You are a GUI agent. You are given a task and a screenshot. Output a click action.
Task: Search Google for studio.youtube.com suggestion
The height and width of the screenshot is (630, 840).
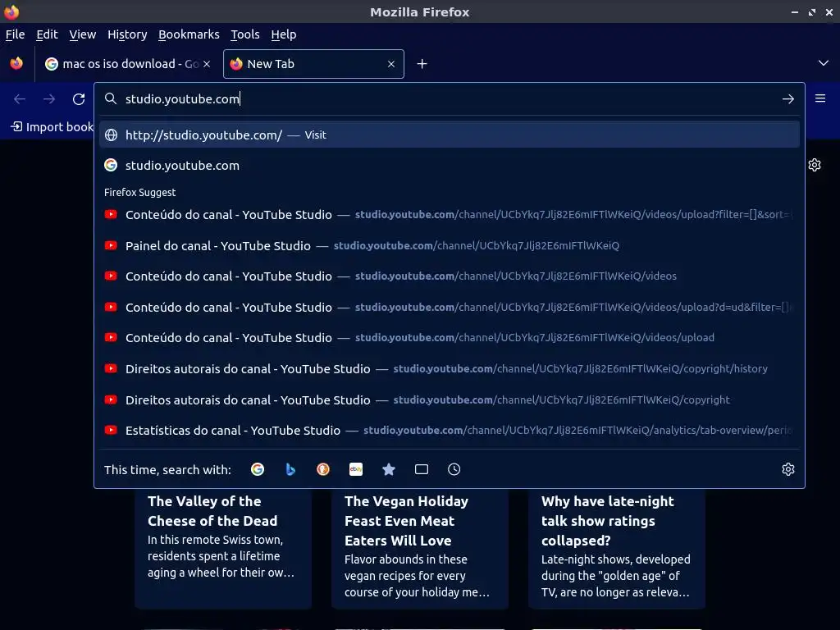tap(449, 166)
